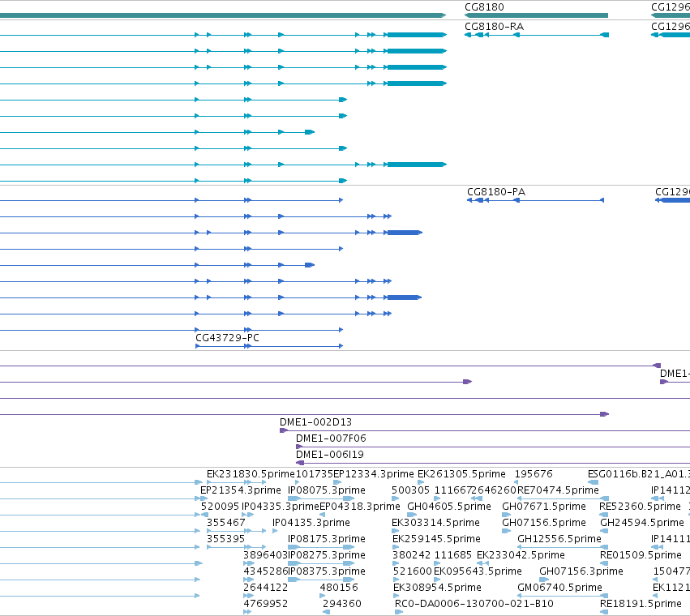The width and height of the screenshot is (690, 616).
Task: Select EK308954.5prime label
Action: tap(437, 588)
